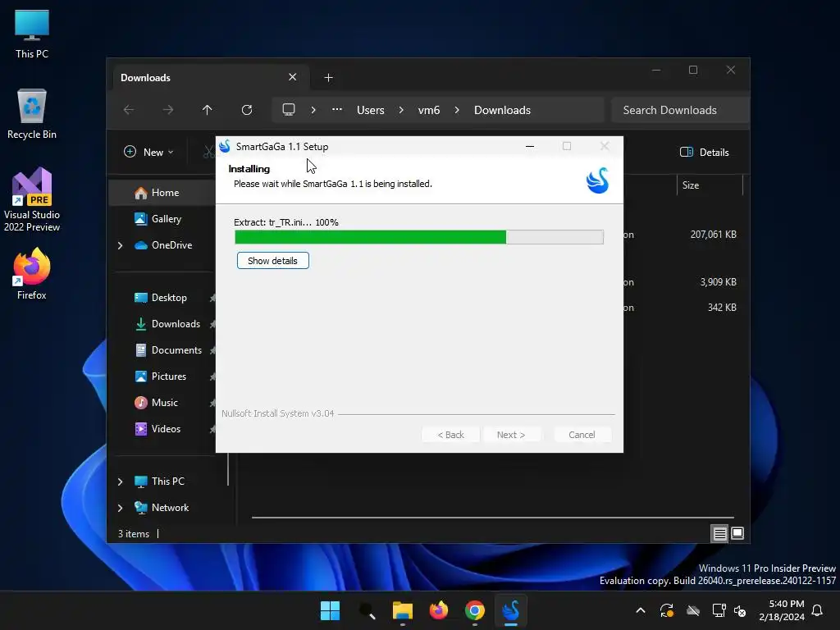Click the Next button in installer
The height and width of the screenshot is (630, 840).
click(x=510, y=435)
